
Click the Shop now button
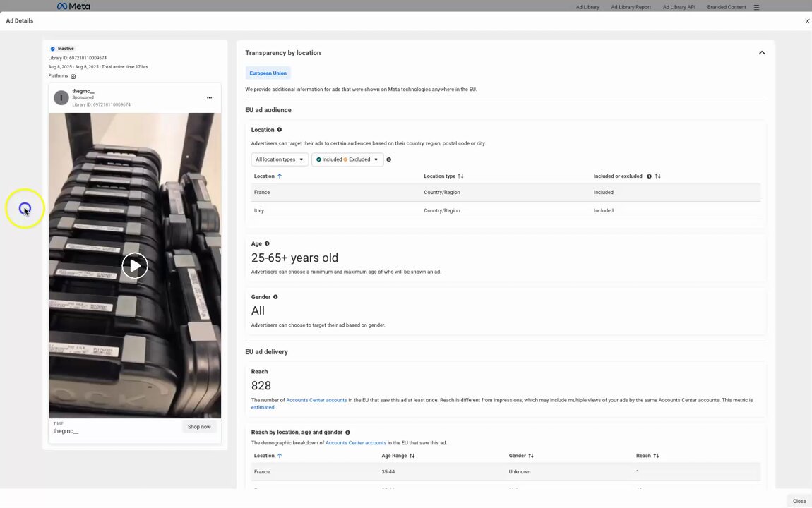[x=199, y=427]
